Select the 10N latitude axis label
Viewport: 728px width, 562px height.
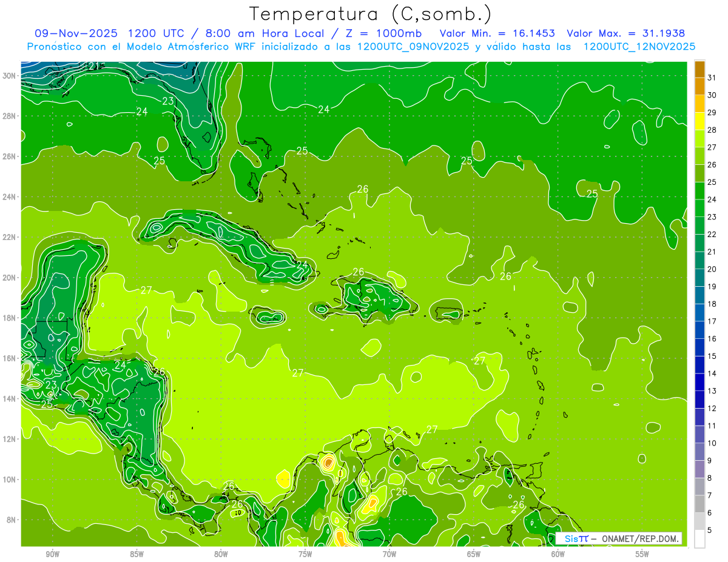click(9, 480)
